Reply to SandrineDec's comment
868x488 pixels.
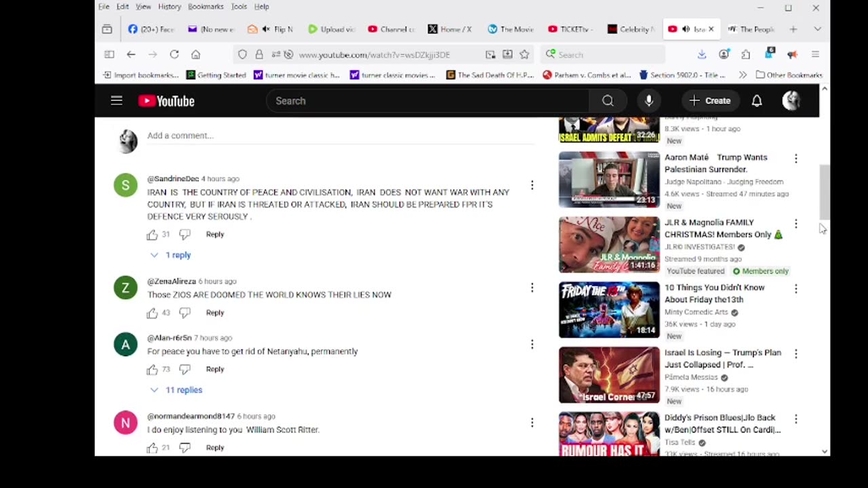(x=215, y=235)
